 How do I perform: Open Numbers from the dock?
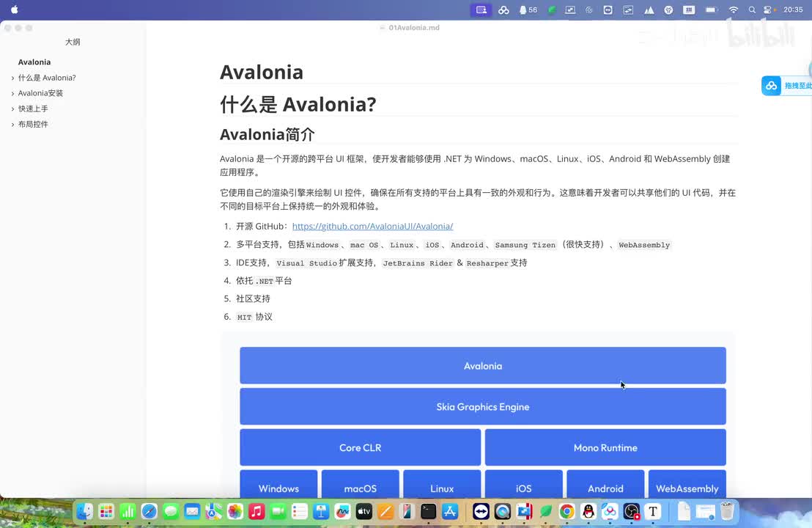click(x=128, y=512)
